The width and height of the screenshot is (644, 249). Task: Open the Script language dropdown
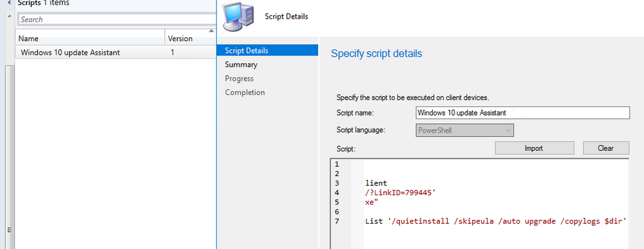[465, 130]
